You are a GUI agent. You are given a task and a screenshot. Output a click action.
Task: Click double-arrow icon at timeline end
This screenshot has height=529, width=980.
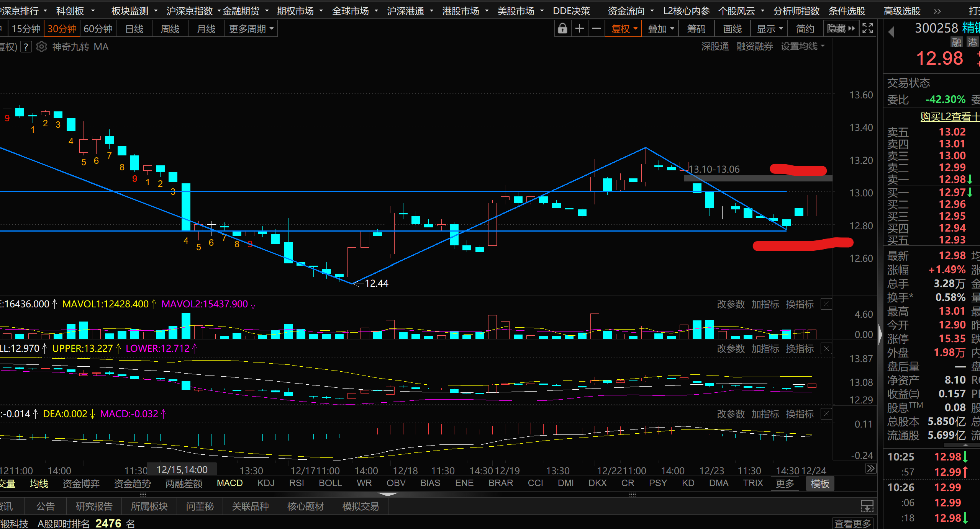(x=870, y=469)
